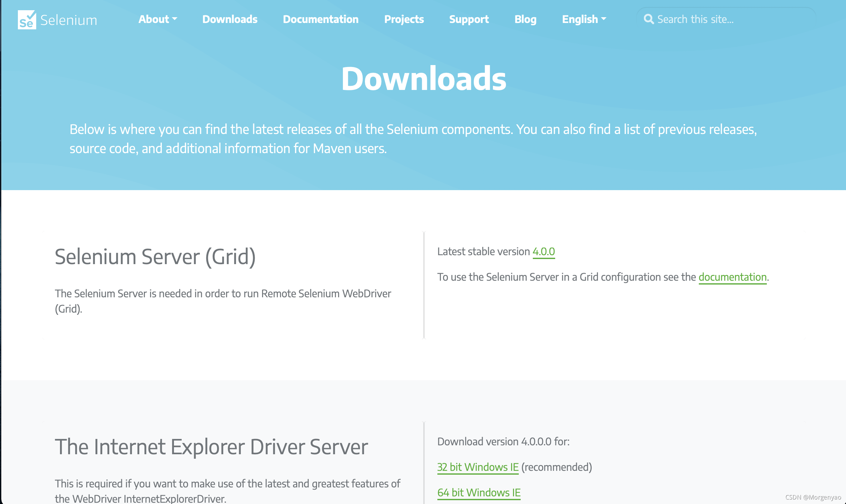
Task: Click the Selenium Server (Grid) heading
Action: click(155, 257)
